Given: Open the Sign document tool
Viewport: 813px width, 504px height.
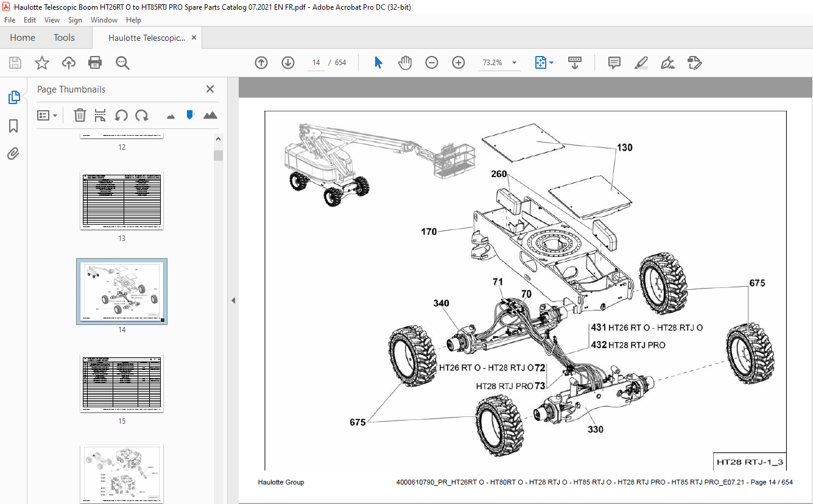Looking at the screenshot, I should 667,63.
